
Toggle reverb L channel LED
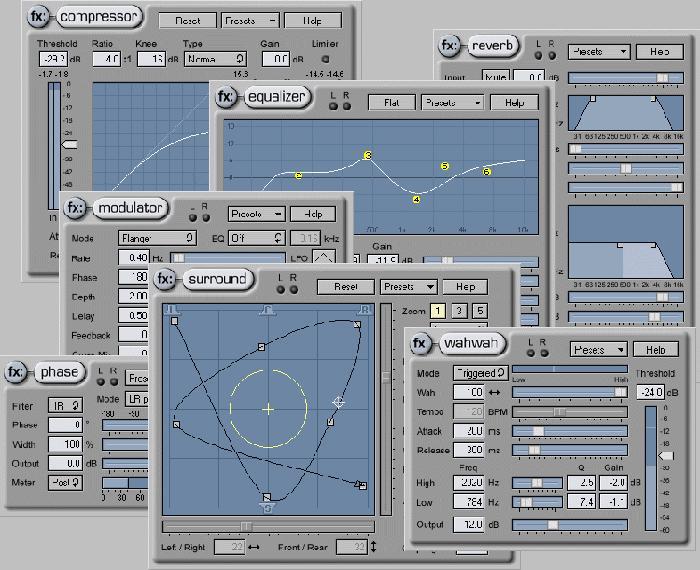click(x=538, y=55)
